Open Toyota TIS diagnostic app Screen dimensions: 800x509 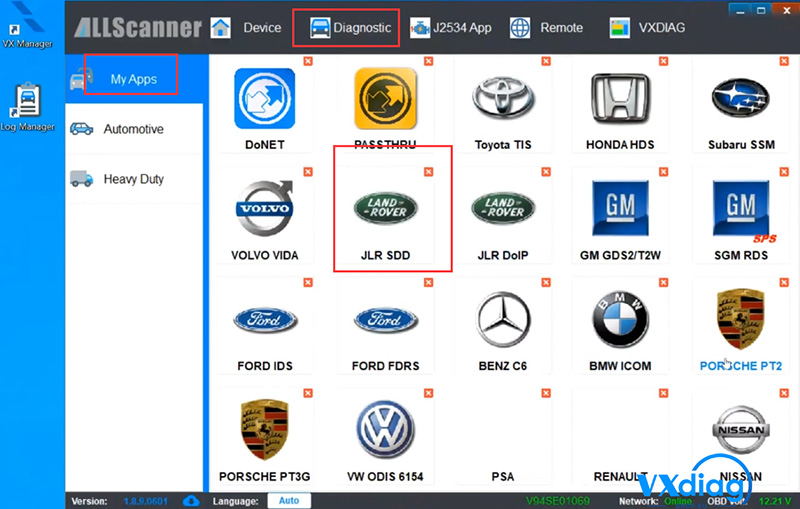pyautogui.click(x=503, y=98)
